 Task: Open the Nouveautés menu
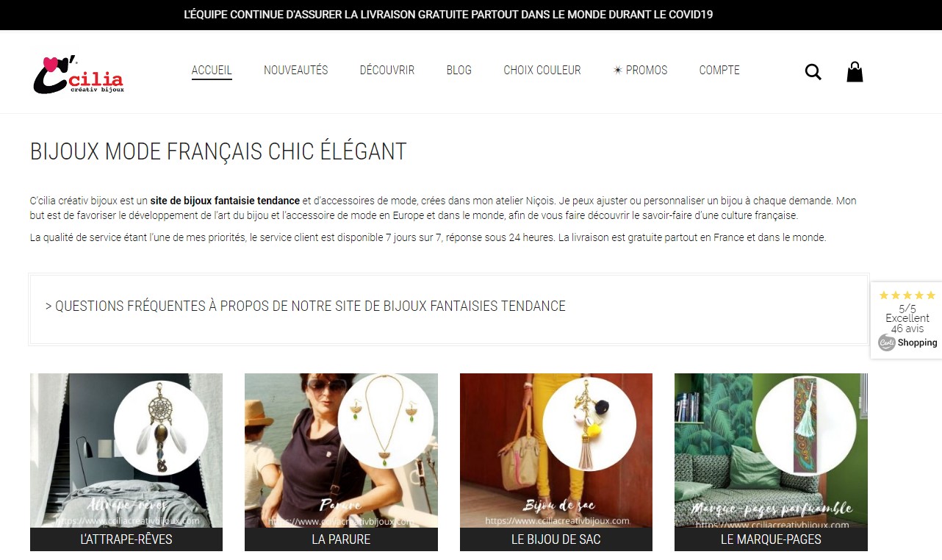(x=296, y=71)
